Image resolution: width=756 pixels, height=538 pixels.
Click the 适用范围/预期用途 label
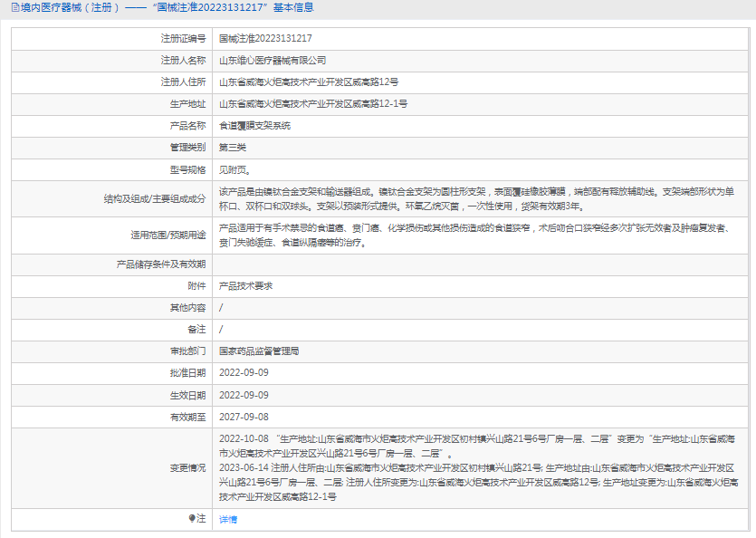(x=167, y=235)
